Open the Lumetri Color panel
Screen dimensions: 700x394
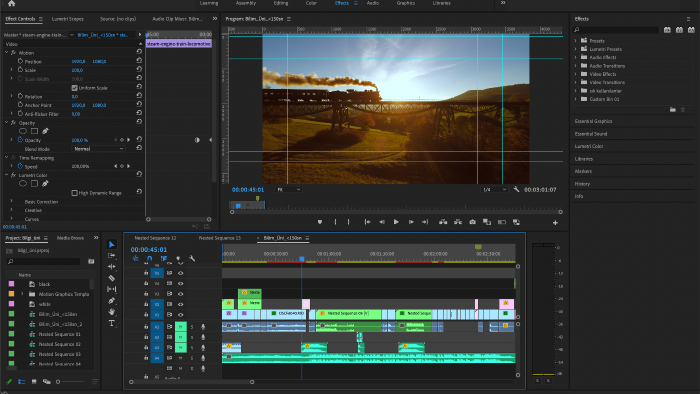589,146
